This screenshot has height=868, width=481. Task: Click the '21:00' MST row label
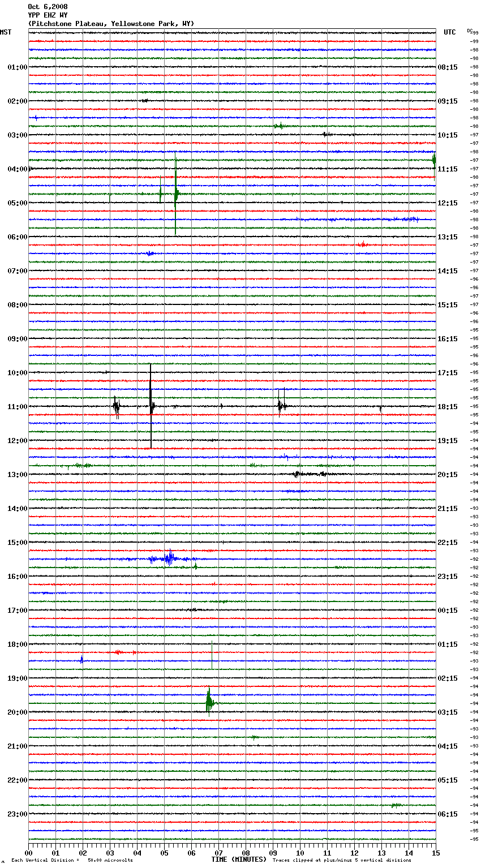click(x=17, y=746)
